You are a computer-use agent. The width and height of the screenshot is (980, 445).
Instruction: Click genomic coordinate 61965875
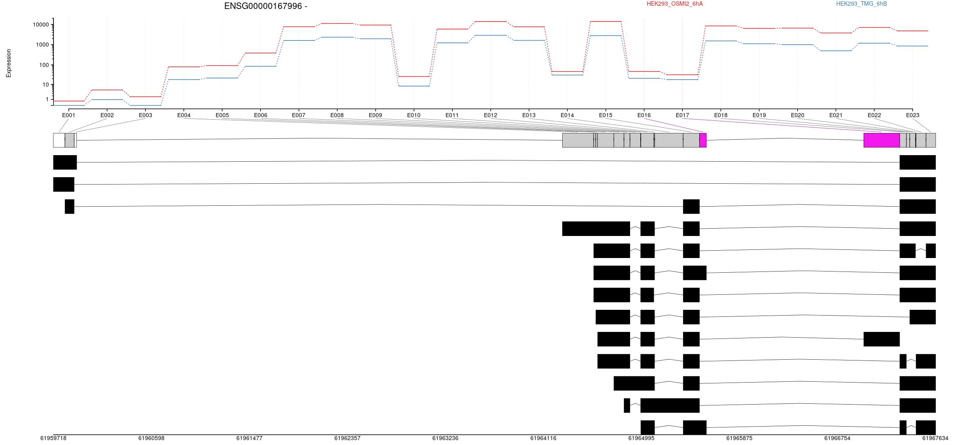click(739, 438)
